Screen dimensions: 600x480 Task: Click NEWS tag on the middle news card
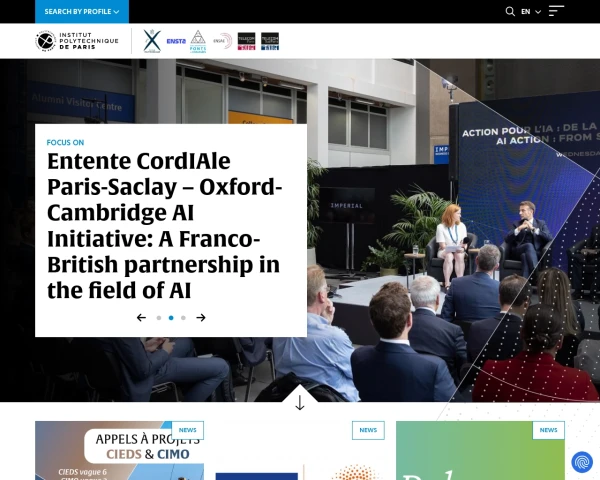coord(368,430)
